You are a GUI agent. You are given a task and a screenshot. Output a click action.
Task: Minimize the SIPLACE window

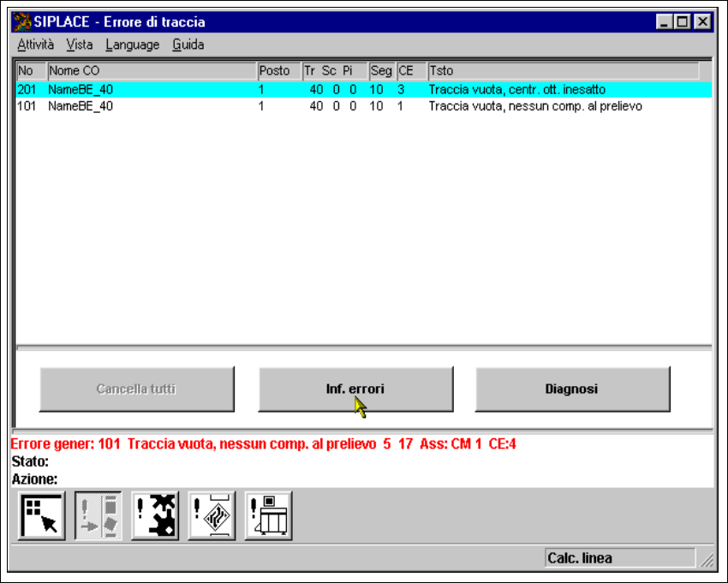point(664,21)
